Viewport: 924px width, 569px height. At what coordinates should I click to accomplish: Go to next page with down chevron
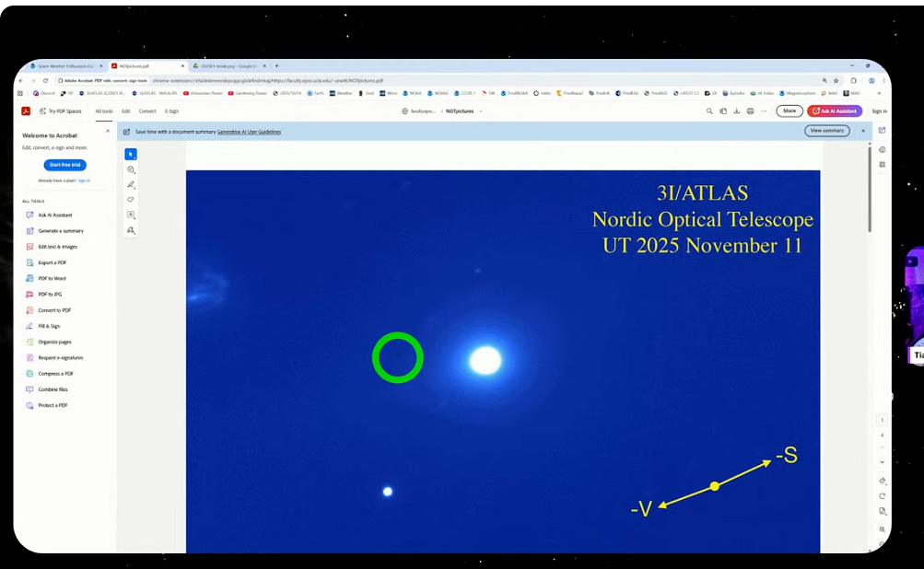pyautogui.click(x=883, y=462)
